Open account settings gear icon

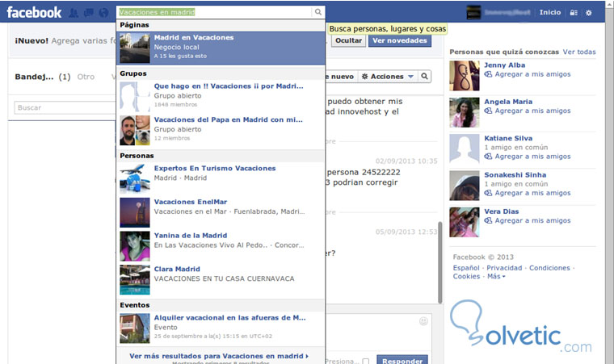pyautogui.click(x=588, y=13)
